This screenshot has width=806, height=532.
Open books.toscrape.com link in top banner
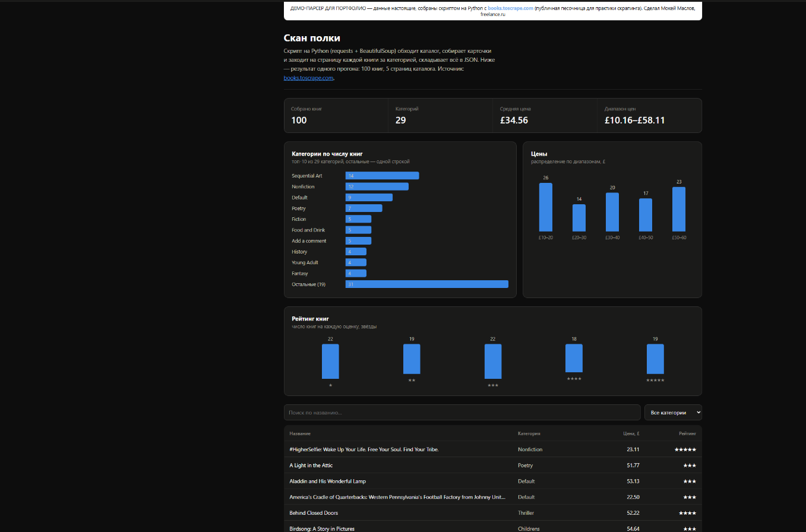pyautogui.click(x=510, y=8)
